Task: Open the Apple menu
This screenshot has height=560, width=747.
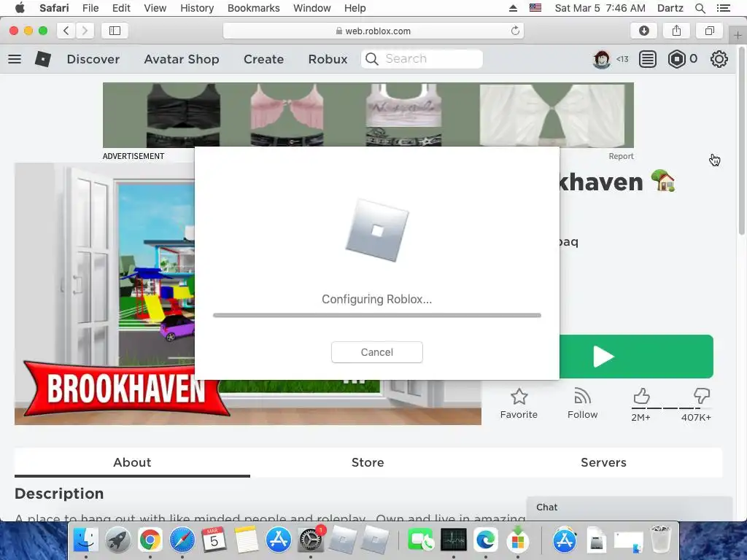Action: (x=20, y=8)
